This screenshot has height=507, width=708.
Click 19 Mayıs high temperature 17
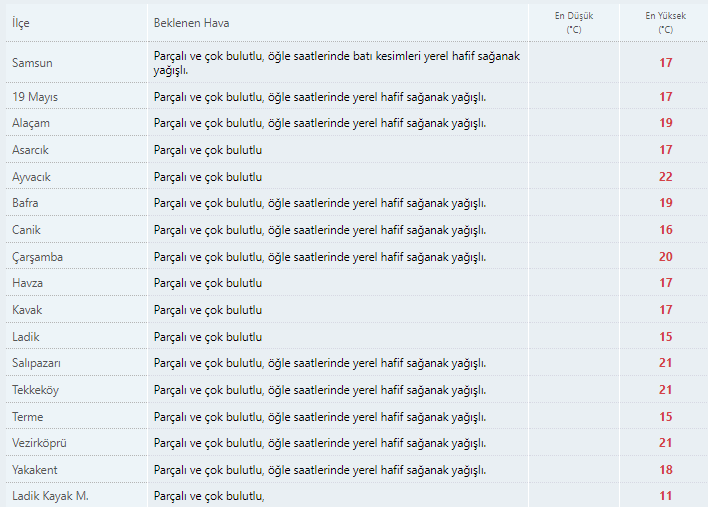(666, 97)
